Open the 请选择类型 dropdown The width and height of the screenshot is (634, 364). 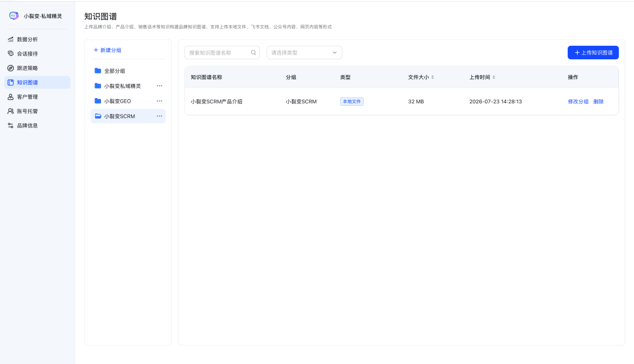[304, 53]
